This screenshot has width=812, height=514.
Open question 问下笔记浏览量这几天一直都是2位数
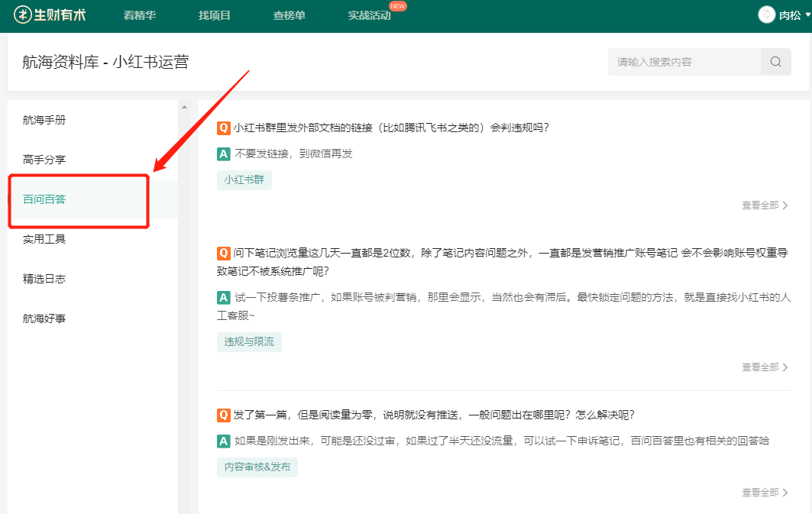coord(503,262)
